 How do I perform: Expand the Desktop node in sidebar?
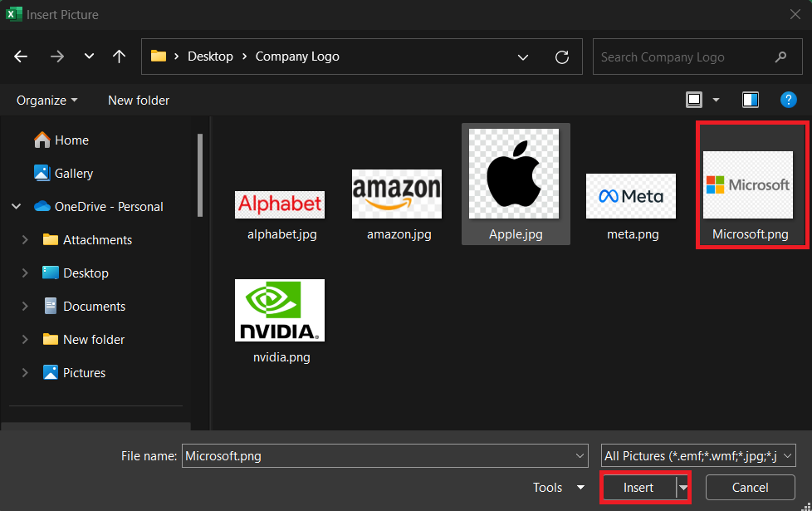(x=25, y=273)
